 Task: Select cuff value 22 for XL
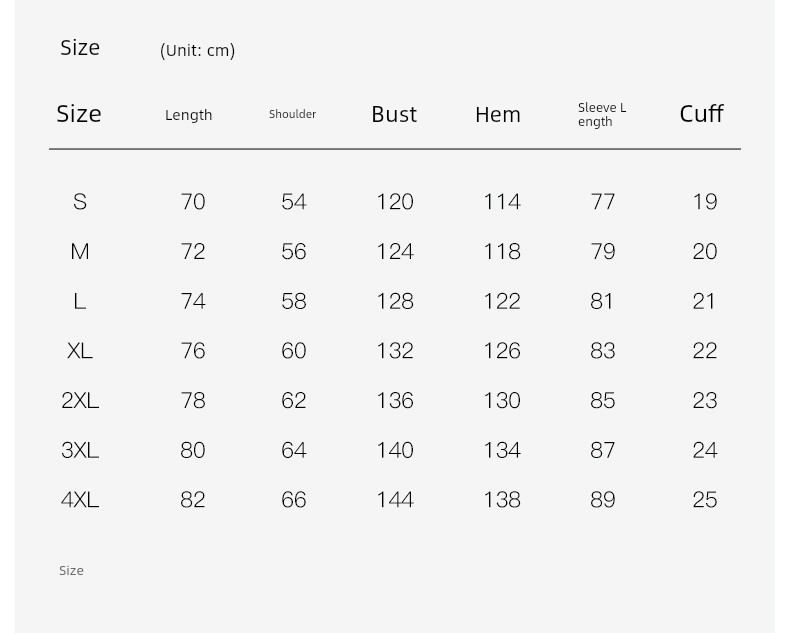704,351
